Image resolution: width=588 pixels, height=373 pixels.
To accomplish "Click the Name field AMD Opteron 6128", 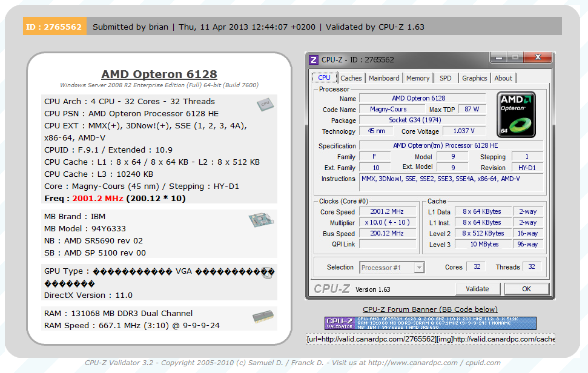I will (x=422, y=98).
